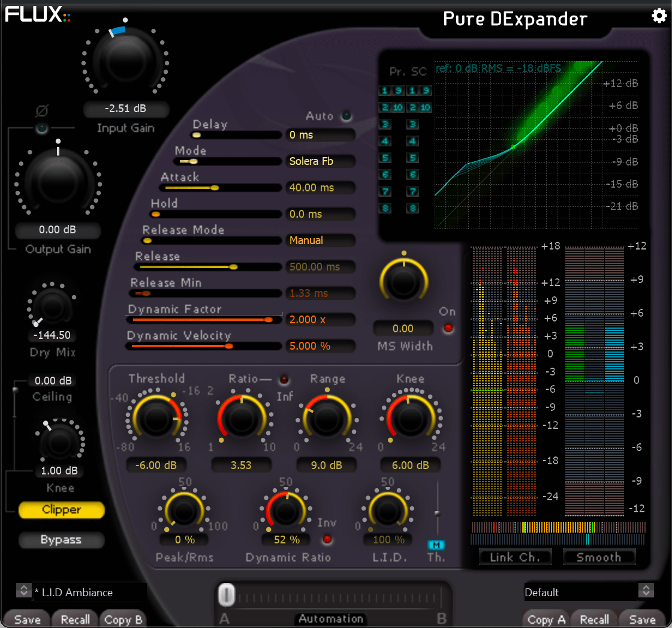
Task: Toggle the MS Width On LED
Action: coord(447,328)
